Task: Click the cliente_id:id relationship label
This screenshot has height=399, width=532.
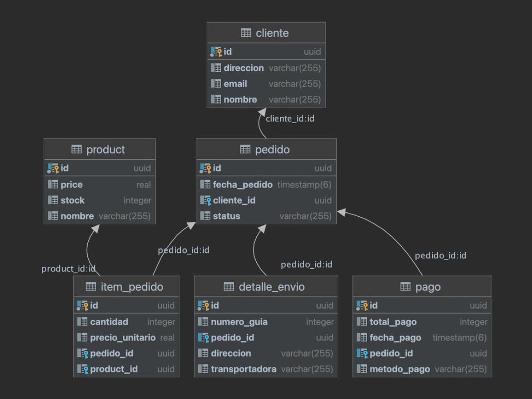Action: pos(290,119)
